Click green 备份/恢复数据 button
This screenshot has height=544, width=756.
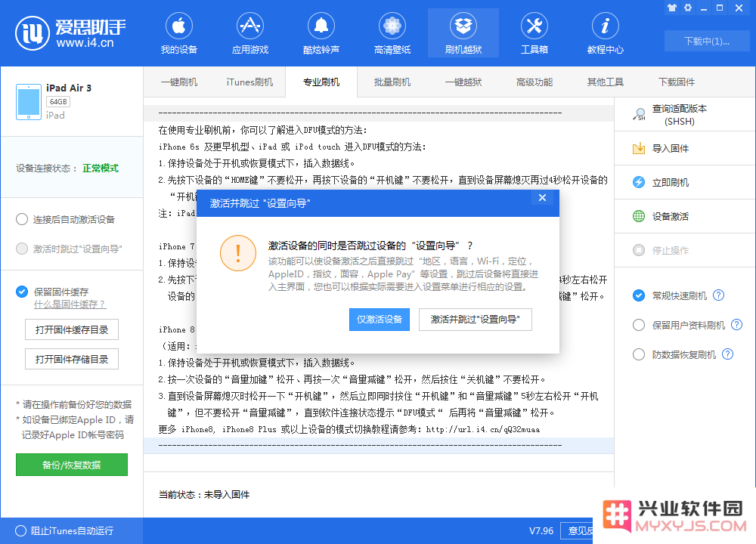(72, 465)
